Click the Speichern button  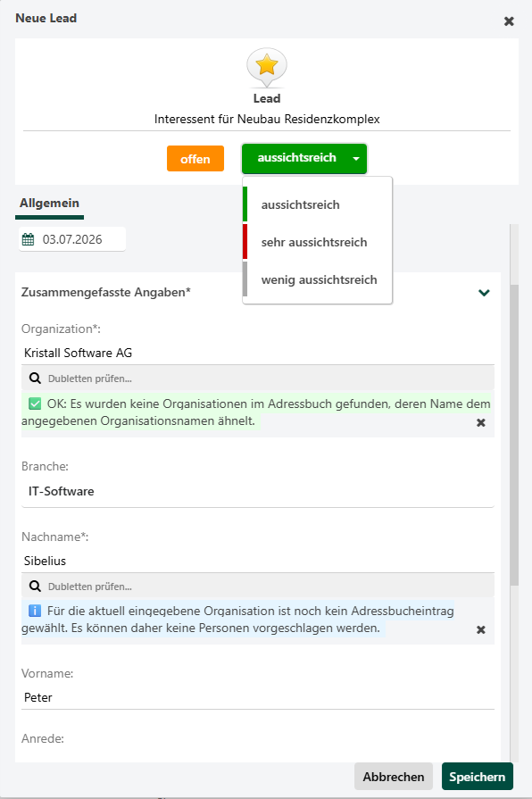[477, 777]
